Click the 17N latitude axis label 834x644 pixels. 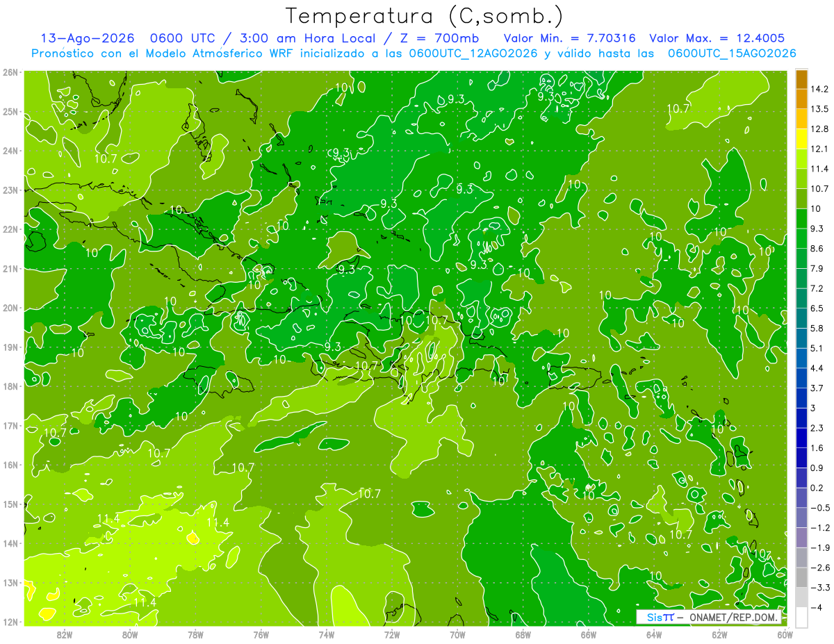click(x=10, y=425)
